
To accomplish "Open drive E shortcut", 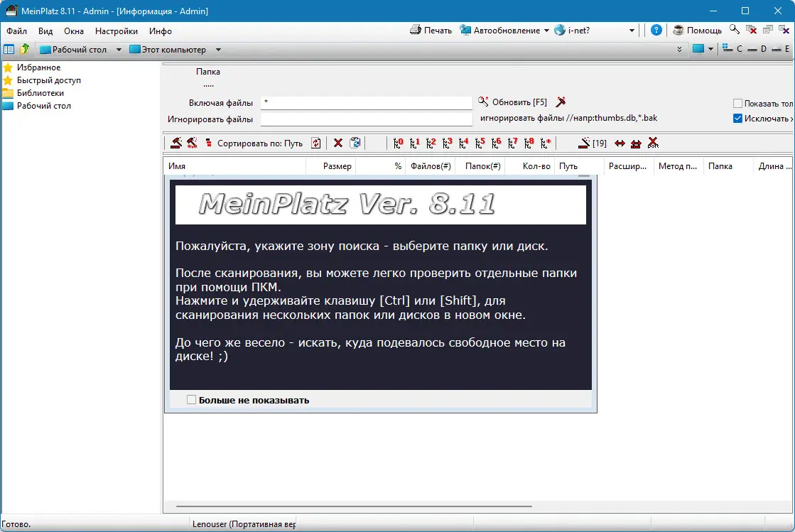I will (x=781, y=48).
